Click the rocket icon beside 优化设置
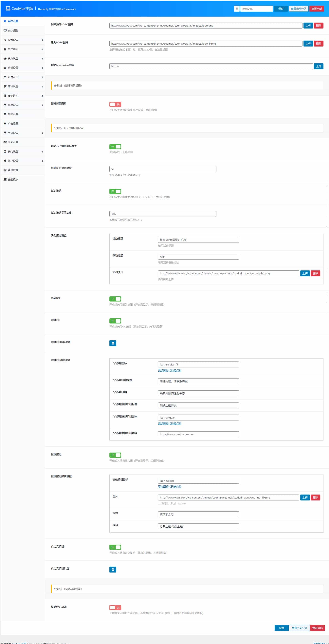This screenshot has width=329, height=644. 5,161
